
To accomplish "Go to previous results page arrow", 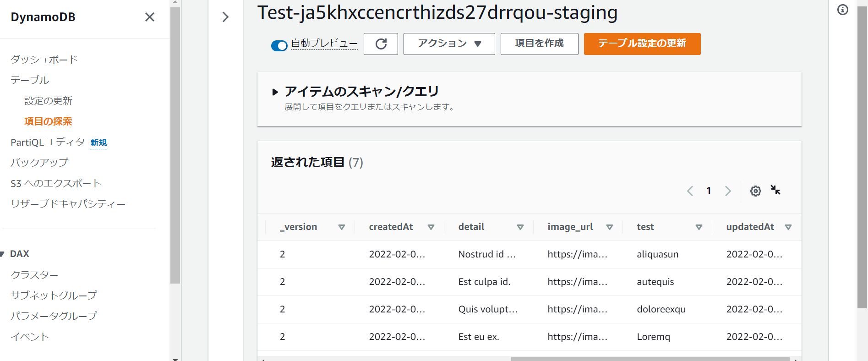I will (x=690, y=191).
